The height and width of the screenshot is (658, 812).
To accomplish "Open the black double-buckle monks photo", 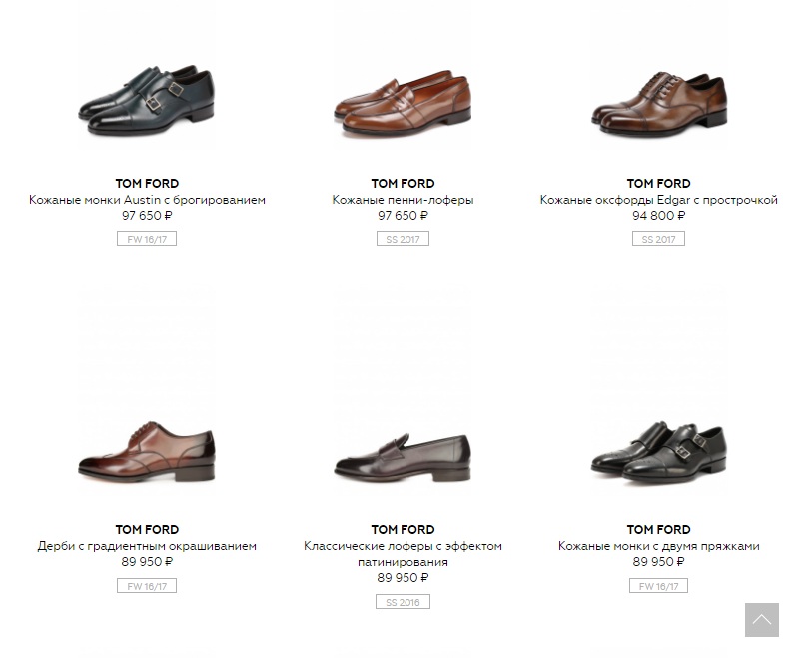I will click(658, 452).
